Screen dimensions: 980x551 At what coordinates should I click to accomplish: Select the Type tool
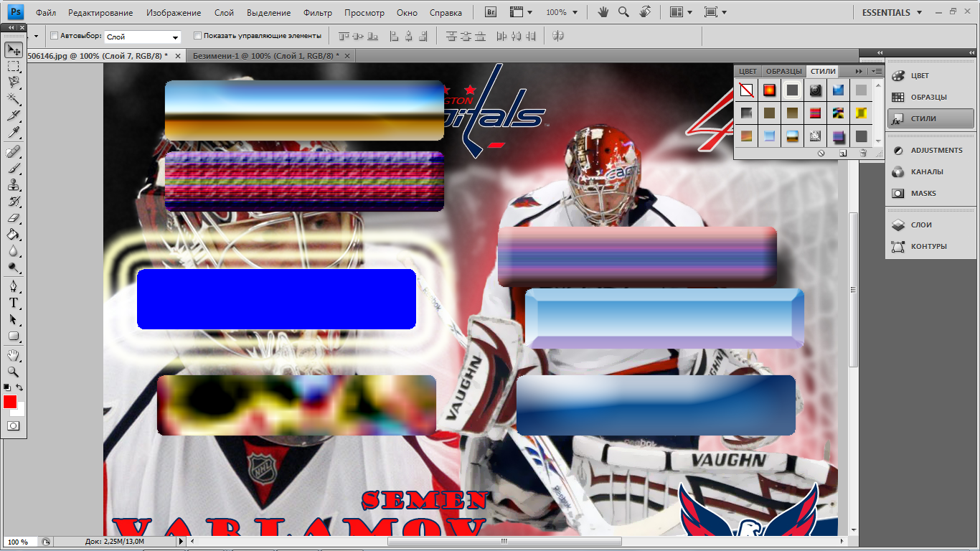coord(14,303)
